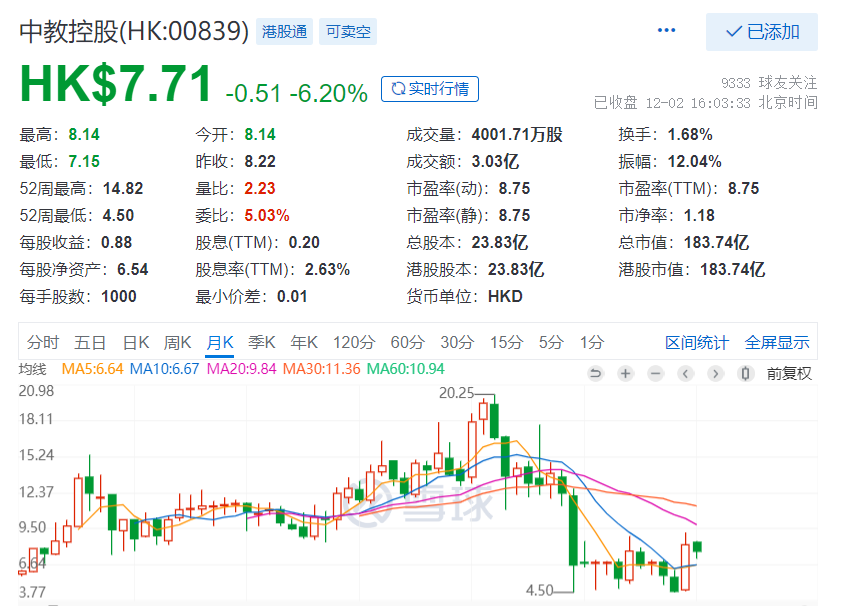Viewport: 847px width, 606px height.
Task: Click the 成交量 value 4001.71万股
Action: 517,134
